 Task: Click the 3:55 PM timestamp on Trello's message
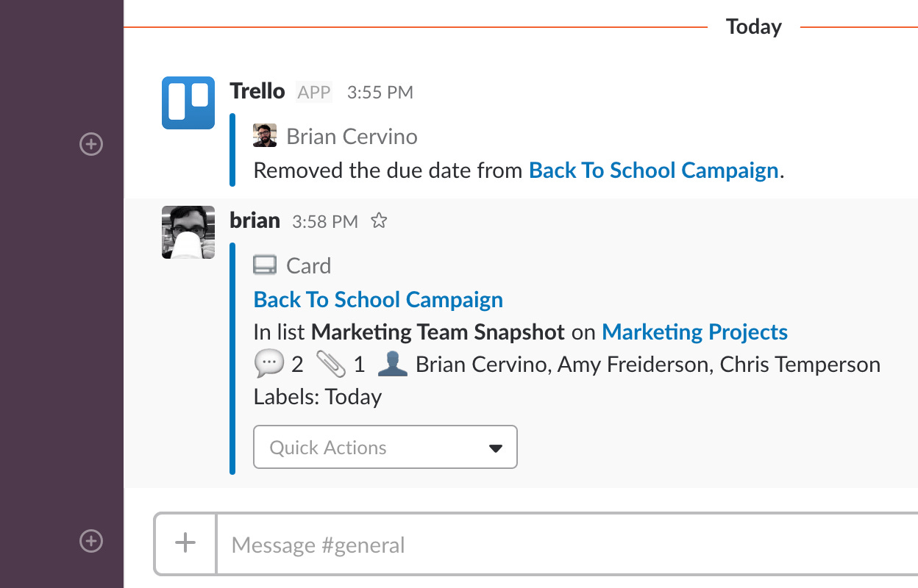(x=380, y=92)
